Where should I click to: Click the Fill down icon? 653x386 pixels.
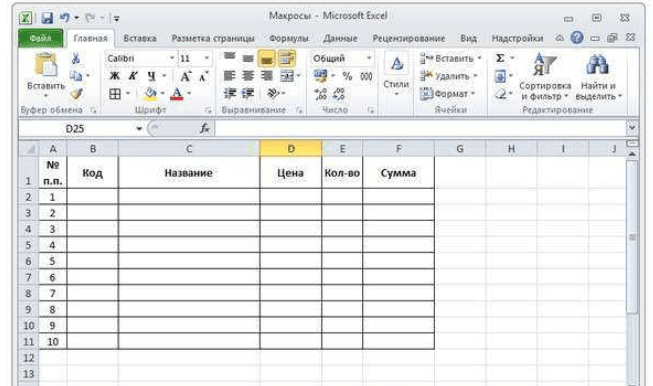(500, 76)
